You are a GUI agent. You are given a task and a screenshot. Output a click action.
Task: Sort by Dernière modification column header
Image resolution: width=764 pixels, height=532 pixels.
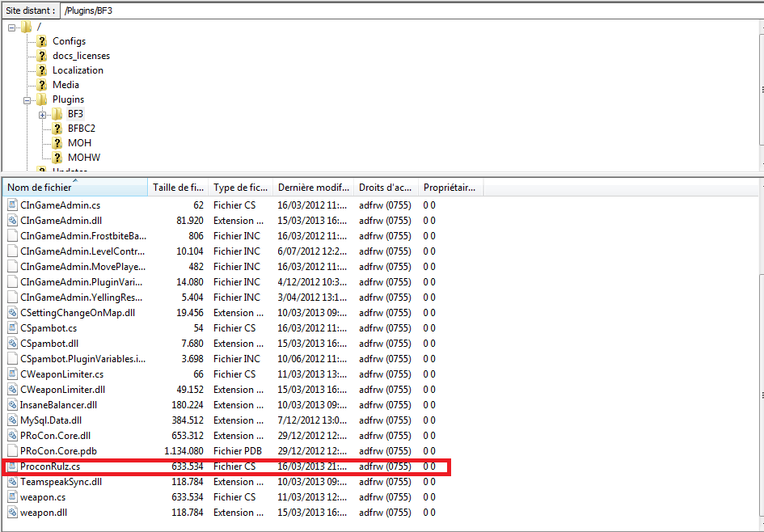tap(313, 188)
